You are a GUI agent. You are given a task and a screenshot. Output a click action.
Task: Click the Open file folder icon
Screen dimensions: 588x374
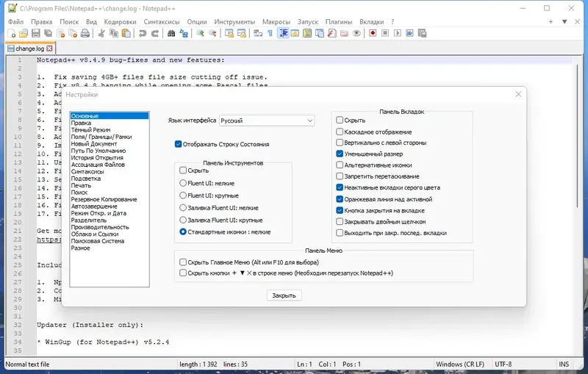[24, 33]
